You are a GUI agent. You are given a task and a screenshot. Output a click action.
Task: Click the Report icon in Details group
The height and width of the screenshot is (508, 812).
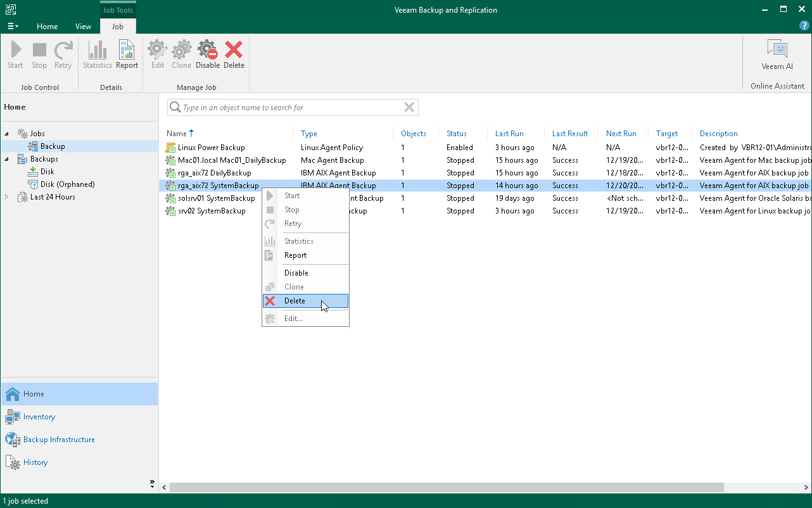126,51
